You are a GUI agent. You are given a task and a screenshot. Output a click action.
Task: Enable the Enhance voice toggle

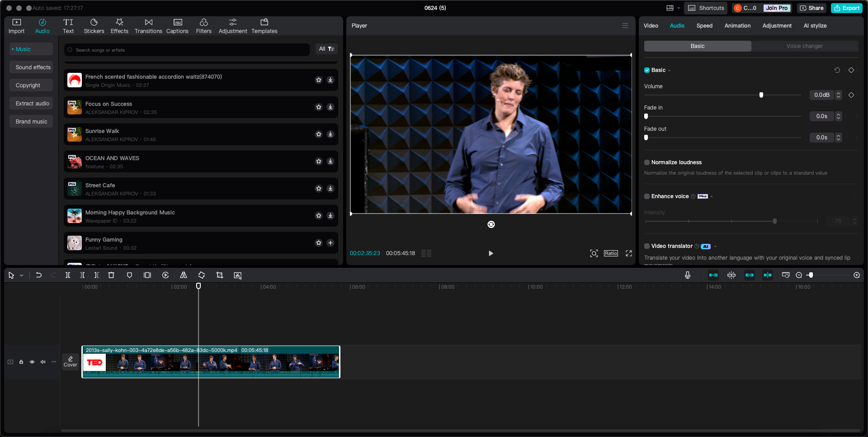tap(646, 196)
